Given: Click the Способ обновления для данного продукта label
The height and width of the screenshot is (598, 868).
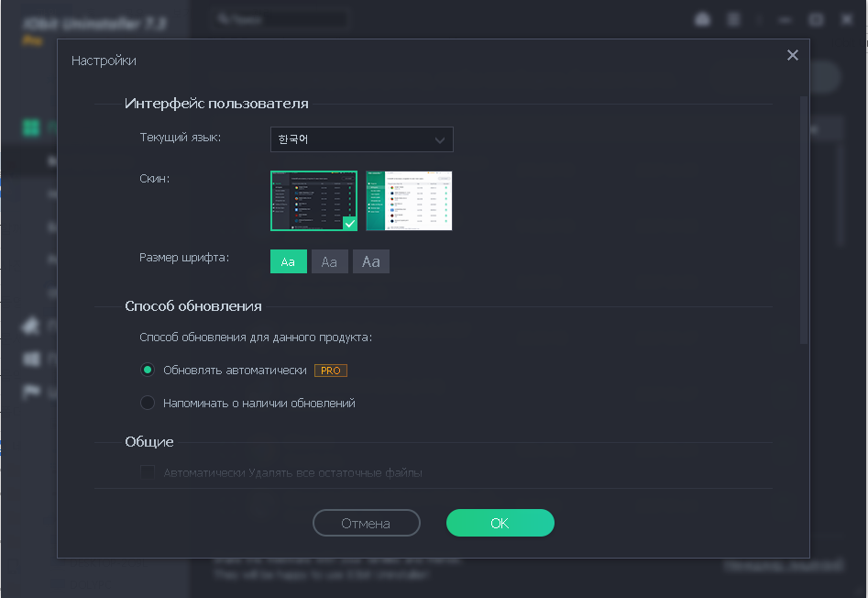Looking at the screenshot, I should point(256,338).
